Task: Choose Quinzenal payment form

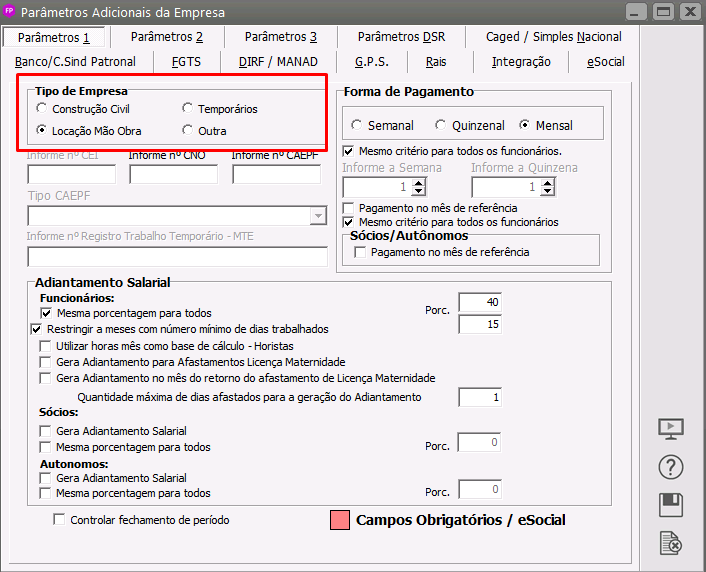Action: [x=441, y=126]
